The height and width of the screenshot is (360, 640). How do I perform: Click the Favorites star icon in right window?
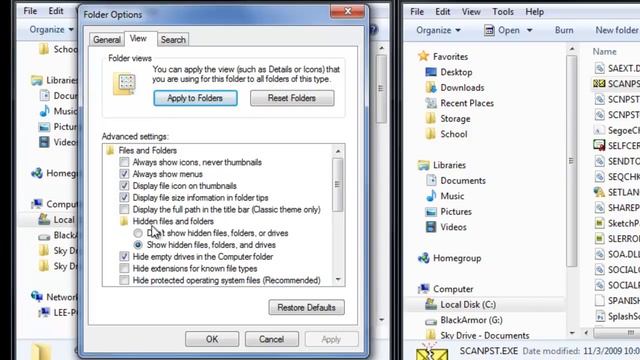[424, 56]
